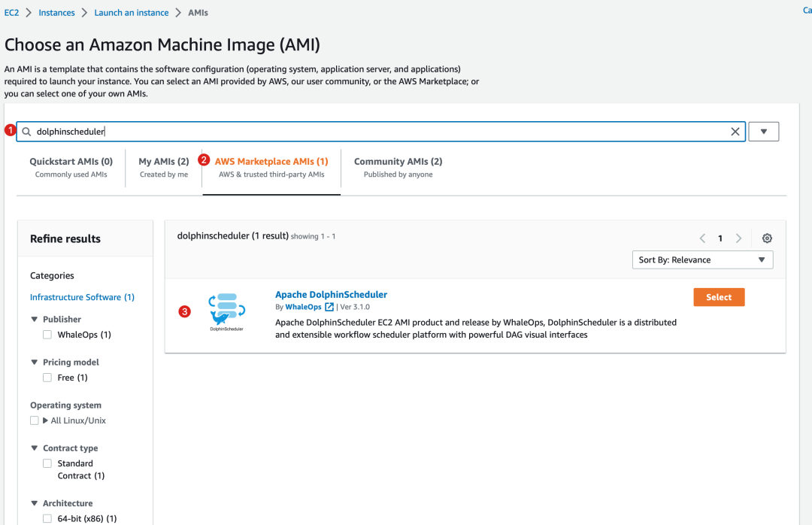Click the search magnifier icon

(x=26, y=132)
